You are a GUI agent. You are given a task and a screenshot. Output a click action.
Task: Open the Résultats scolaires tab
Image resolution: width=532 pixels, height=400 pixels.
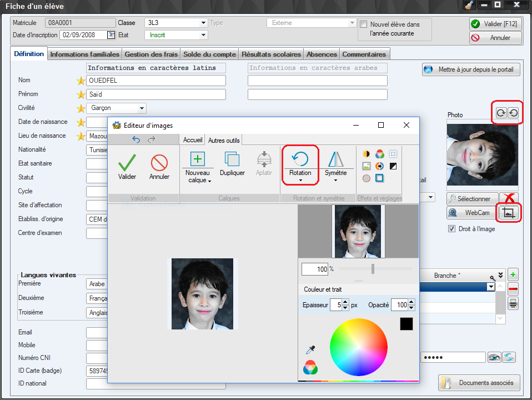(x=272, y=54)
